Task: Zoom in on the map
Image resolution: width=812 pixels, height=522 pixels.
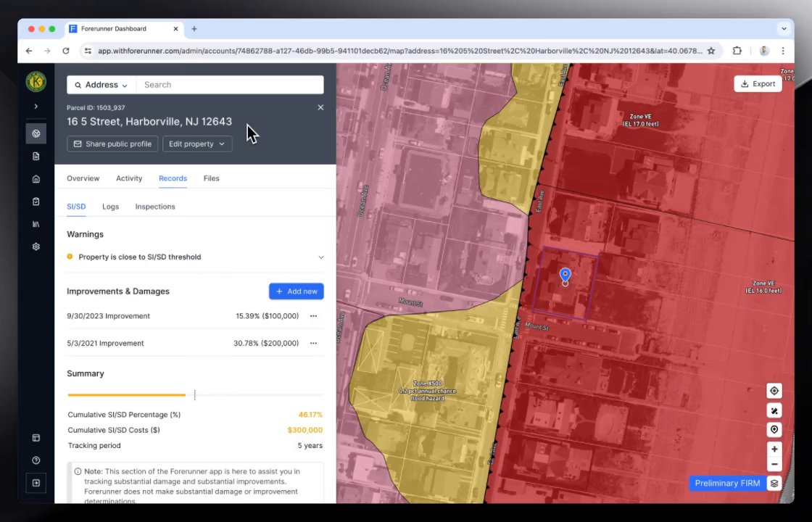Action: [774, 449]
